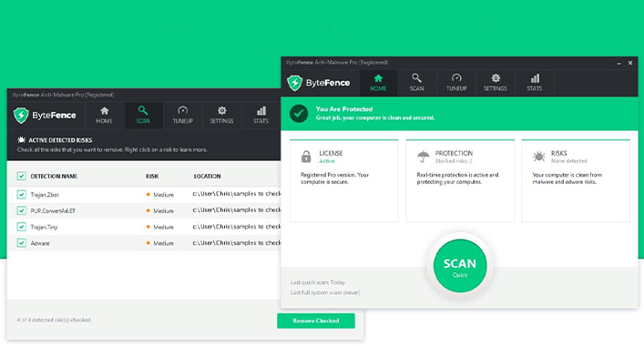Click Medium risk label for Adware row
The height and width of the screenshot is (346, 644).
pyautogui.click(x=163, y=243)
